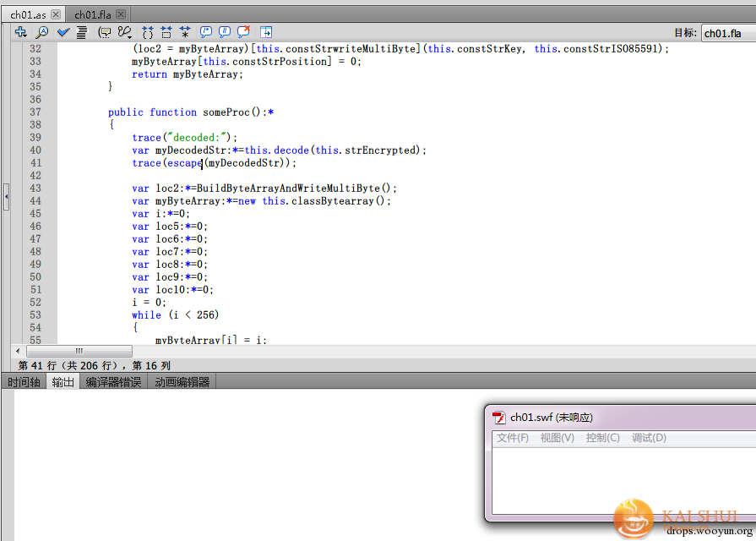
Task: Switch to the ch01.fla document tab
Action: click(93, 15)
